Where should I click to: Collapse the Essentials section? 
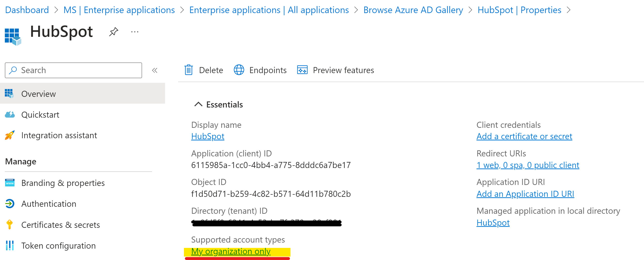click(x=198, y=104)
